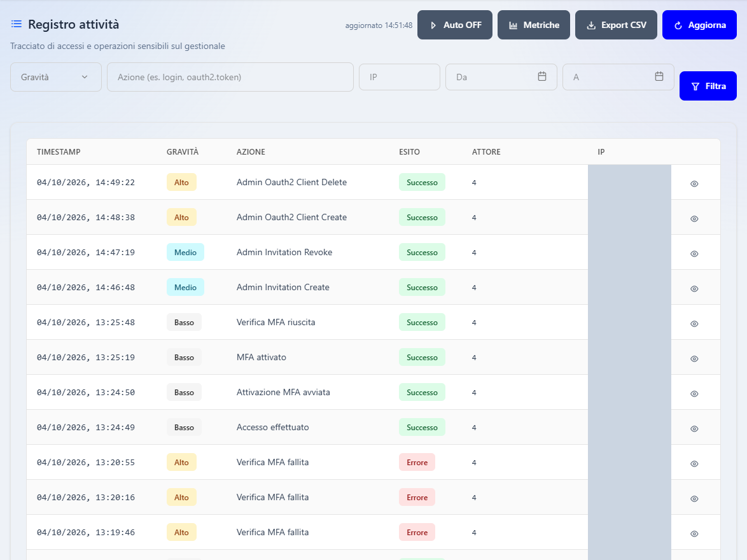
Task: Show details for MFA attivato entry
Action: (x=694, y=359)
